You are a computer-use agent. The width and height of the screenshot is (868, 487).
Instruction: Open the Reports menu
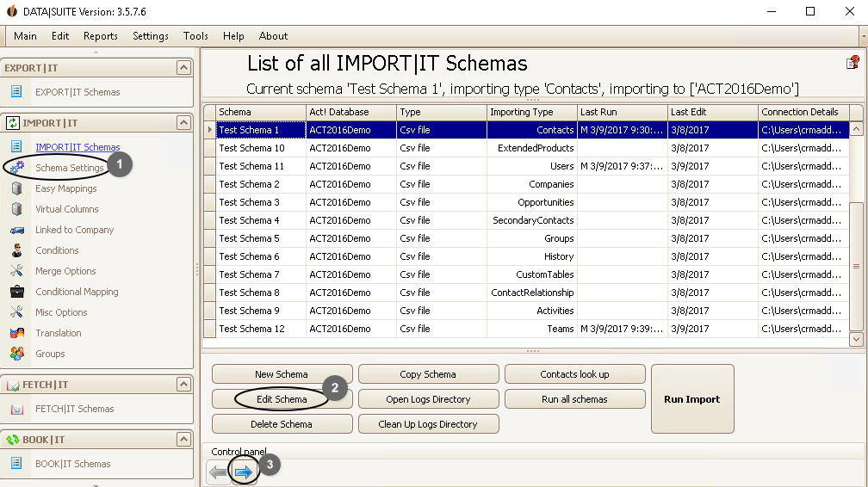tap(101, 36)
